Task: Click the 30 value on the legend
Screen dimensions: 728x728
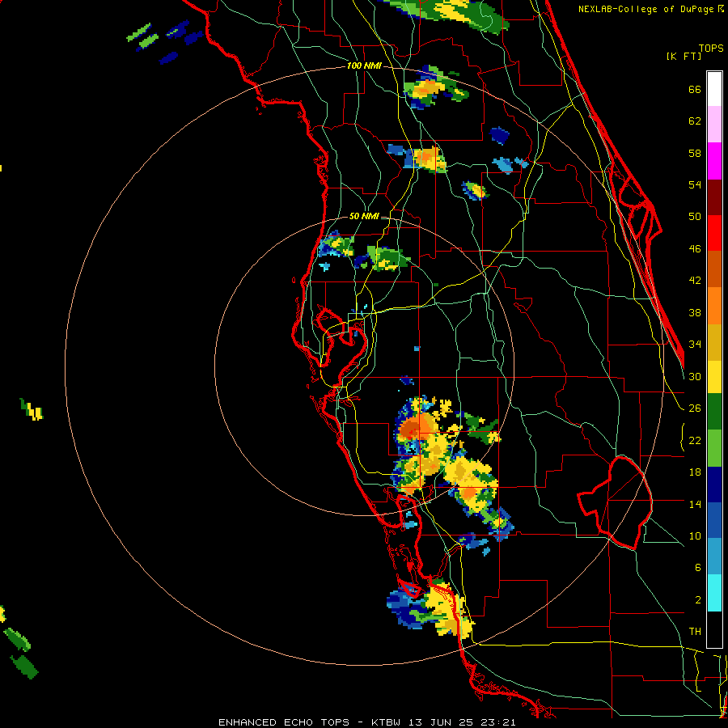Action: pos(695,376)
